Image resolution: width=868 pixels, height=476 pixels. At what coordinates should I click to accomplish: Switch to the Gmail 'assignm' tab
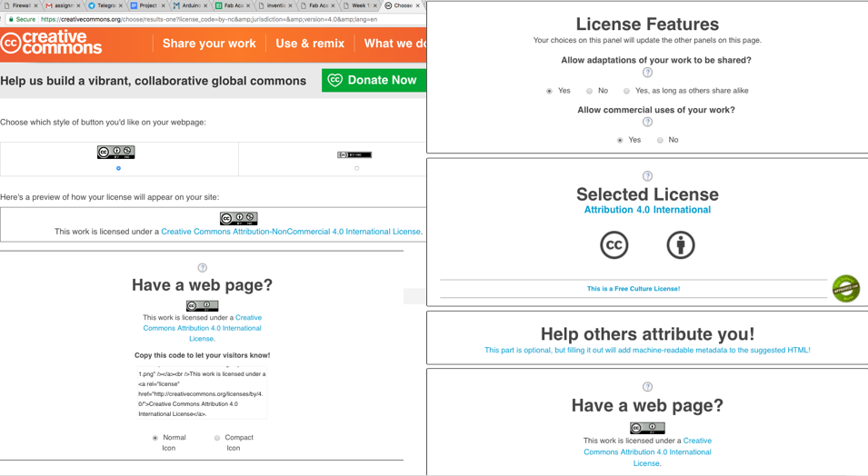63,5
